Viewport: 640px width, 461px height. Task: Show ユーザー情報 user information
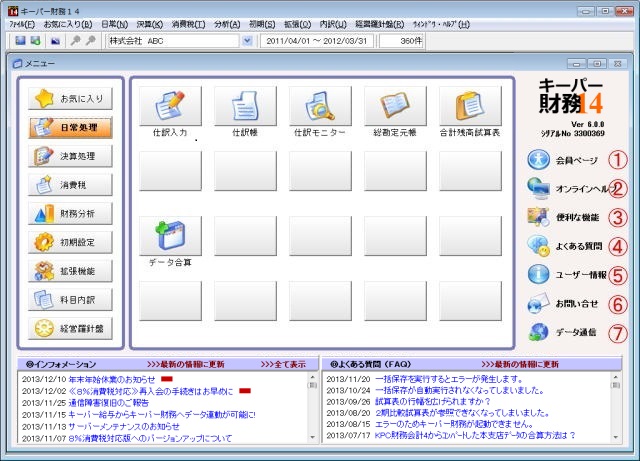(x=567, y=274)
